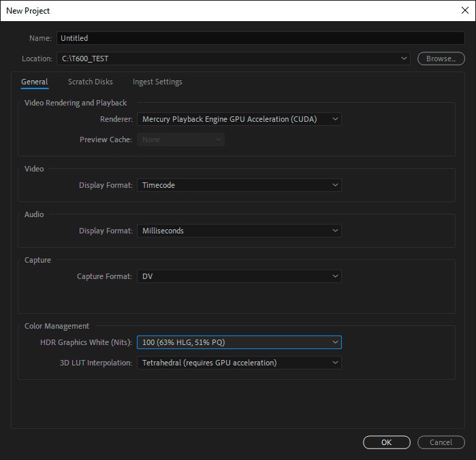Open the HDR Graphics White dropdown

click(x=239, y=342)
